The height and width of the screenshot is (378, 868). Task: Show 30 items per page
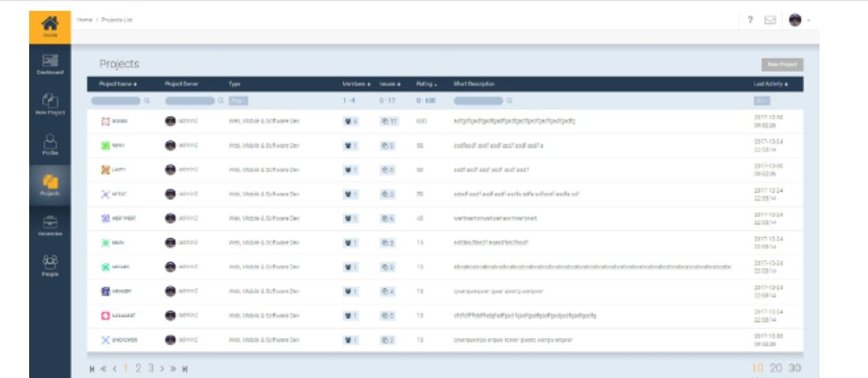pyautogui.click(x=795, y=368)
